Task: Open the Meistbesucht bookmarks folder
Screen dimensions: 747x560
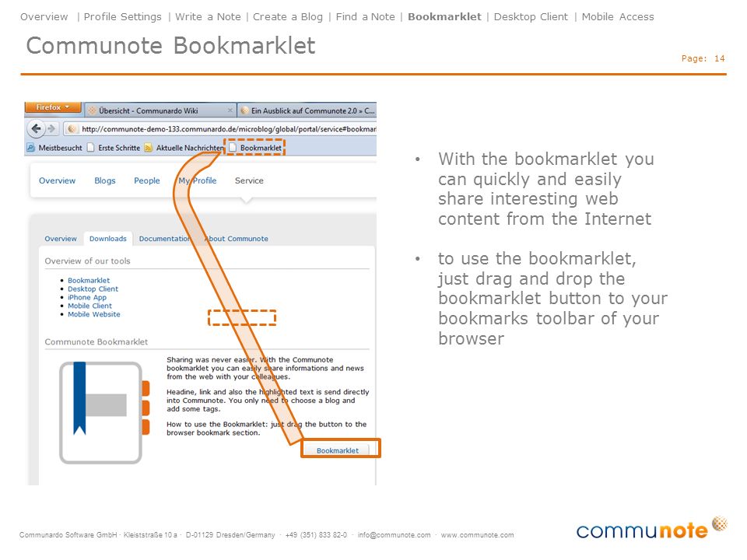Action: pos(54,148)
